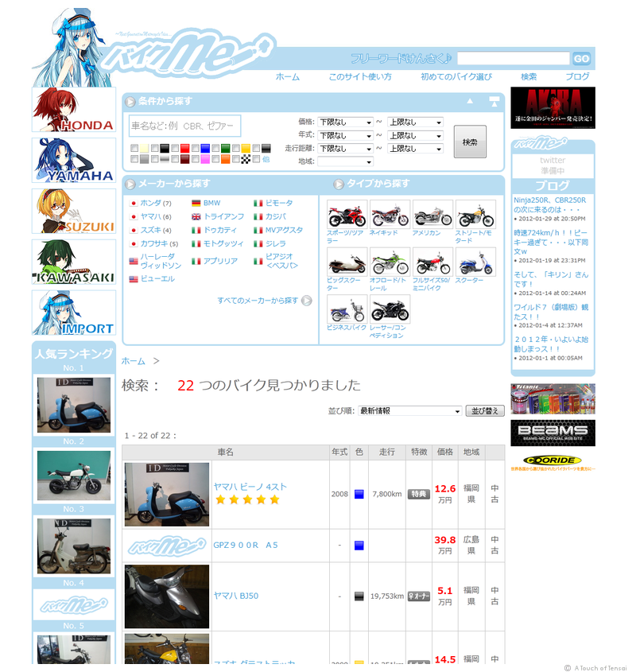Select the ビジネスバイク bike type icon

pyautogui.click(x=347, y=309)
